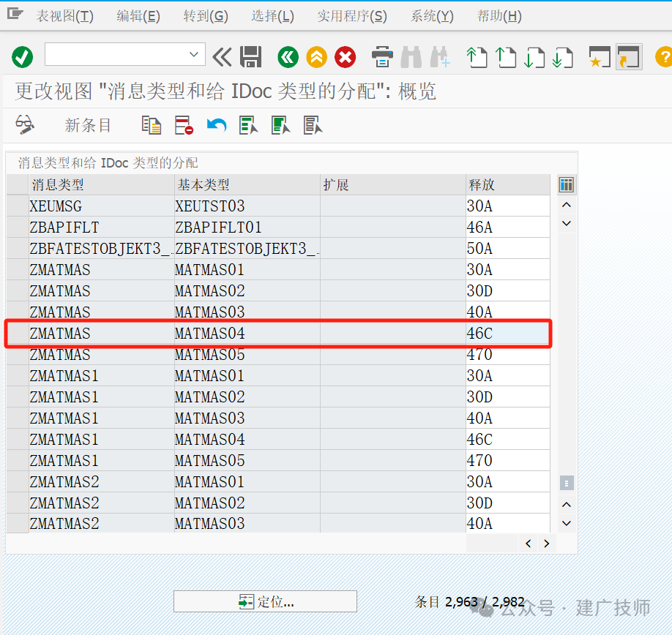Image resolution: width=672 pixels, height=635 pixels.
Task: Click the red Cancel icon
Action: tap(346, 57)
